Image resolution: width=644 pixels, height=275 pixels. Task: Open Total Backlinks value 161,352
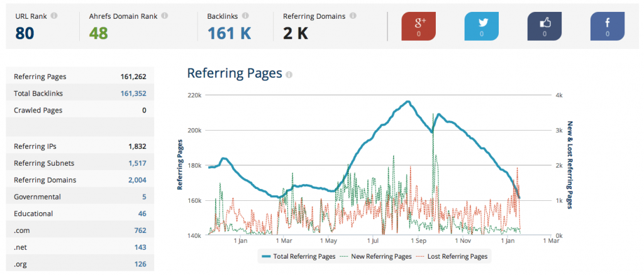click(x=133, y=94)
